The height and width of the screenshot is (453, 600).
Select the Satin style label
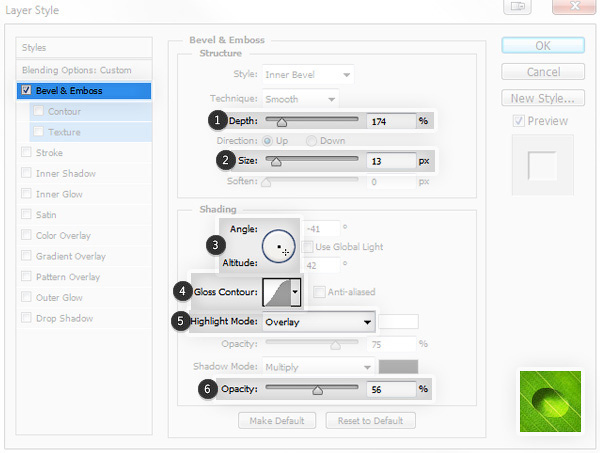46,215
